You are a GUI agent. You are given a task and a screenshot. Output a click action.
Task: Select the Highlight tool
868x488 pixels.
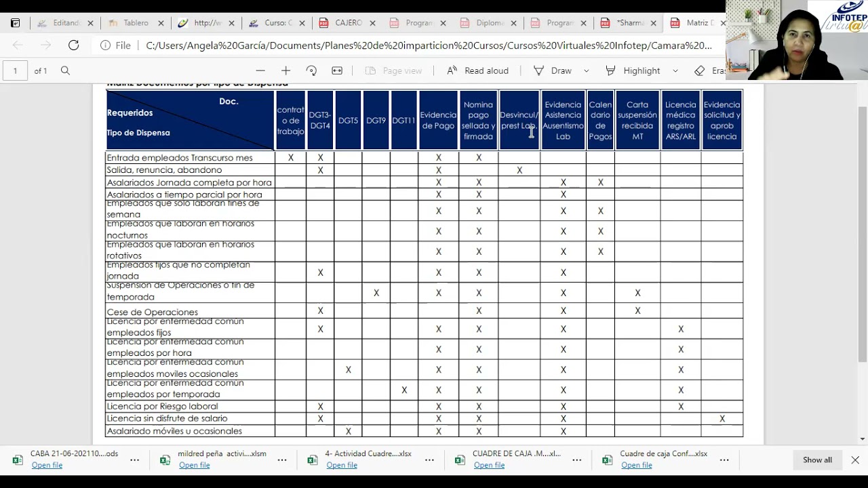633,70
